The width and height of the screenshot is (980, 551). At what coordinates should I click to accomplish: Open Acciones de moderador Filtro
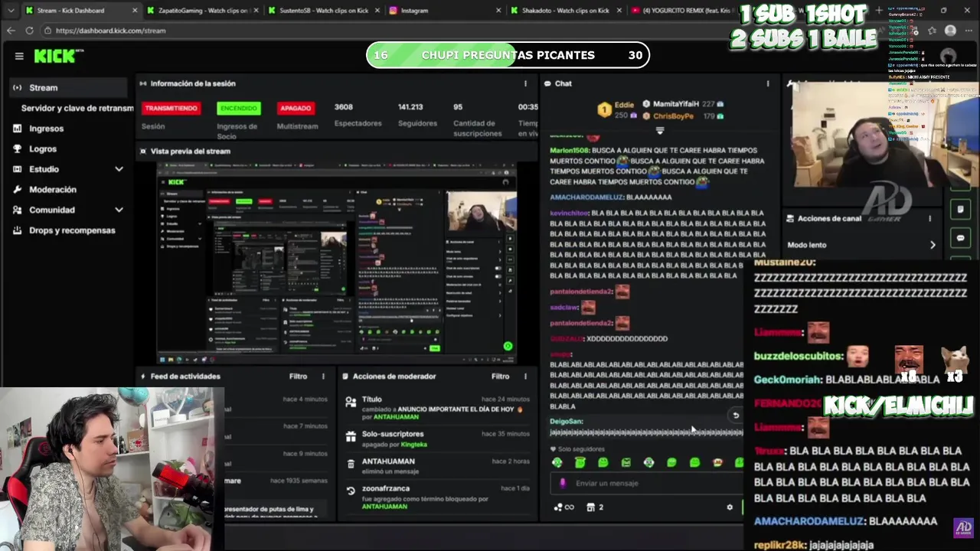(500, 376)
